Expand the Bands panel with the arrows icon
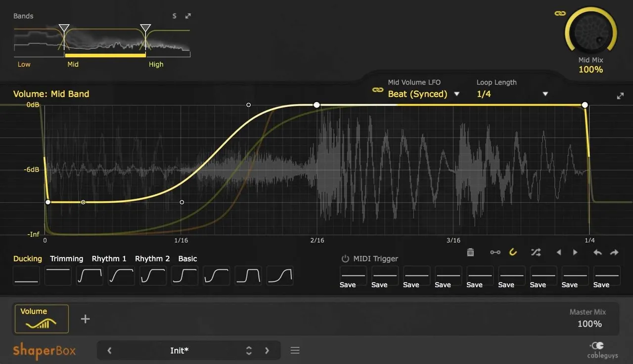 click(x=188, y=16)
